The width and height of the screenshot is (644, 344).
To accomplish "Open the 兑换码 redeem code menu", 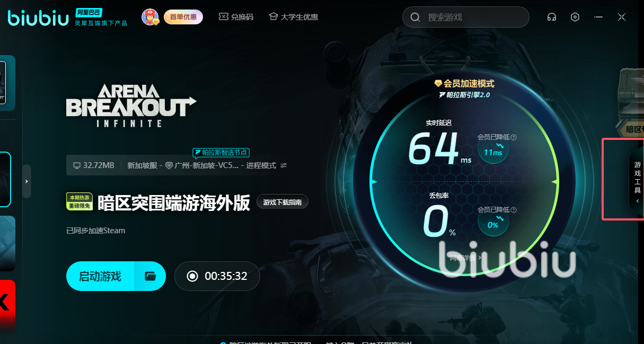I will (x=236, y=17).
